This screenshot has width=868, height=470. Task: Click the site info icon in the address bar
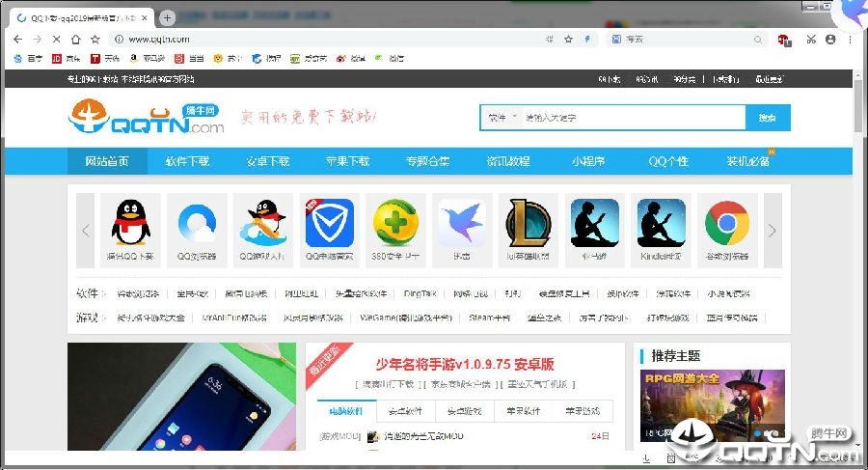point(119,40)
